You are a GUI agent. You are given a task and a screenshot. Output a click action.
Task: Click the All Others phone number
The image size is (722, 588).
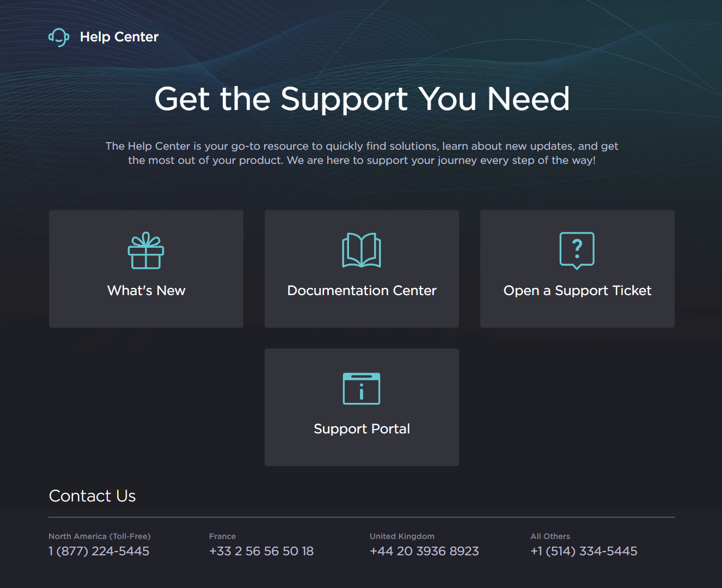tap(584, 551)
